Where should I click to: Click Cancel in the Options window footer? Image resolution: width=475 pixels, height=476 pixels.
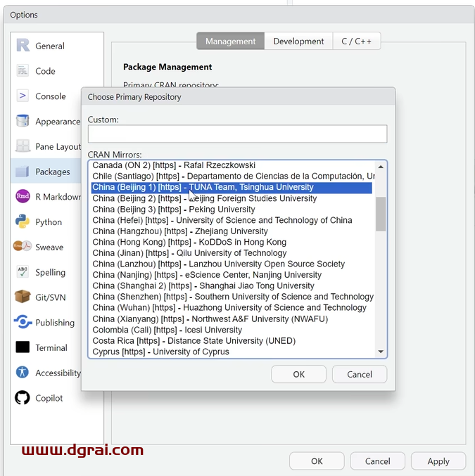coord(377,461)
